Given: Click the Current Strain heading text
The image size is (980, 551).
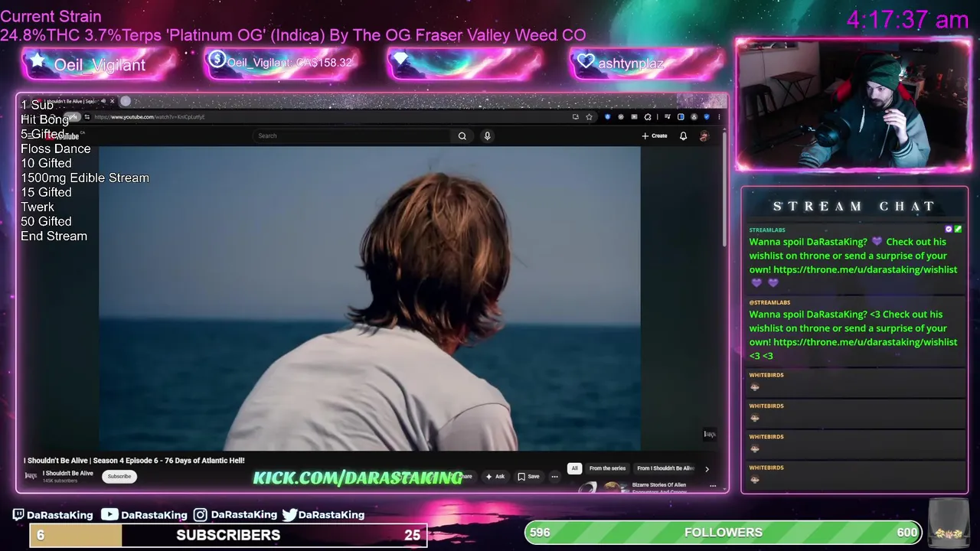Looking at the screenshot, I should 51,16.
